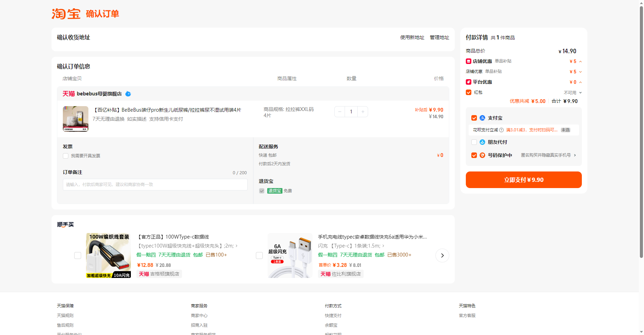Image resolution: width=644 pixels, height=335 pixels.
Task: Click 招商入驻 footer link
Action: (199, 325)
